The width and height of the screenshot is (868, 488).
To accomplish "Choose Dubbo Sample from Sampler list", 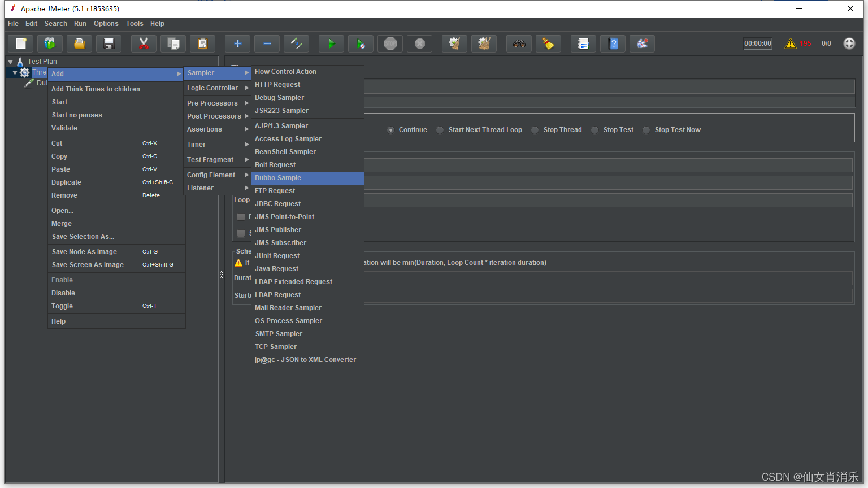I will coord(307,178).
